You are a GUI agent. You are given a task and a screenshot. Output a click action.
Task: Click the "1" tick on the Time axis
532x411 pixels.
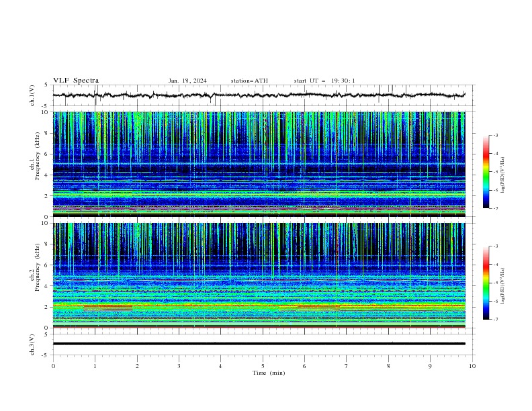click(x=95, y=366)
